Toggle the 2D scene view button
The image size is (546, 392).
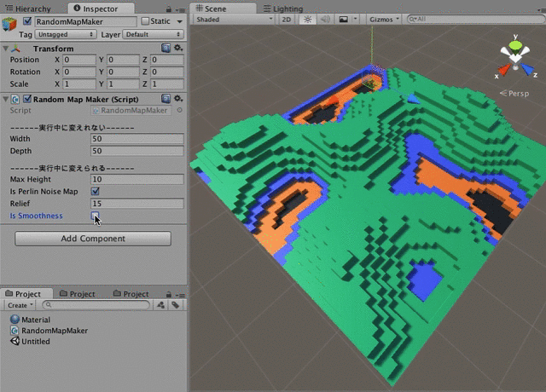(287, 20)
